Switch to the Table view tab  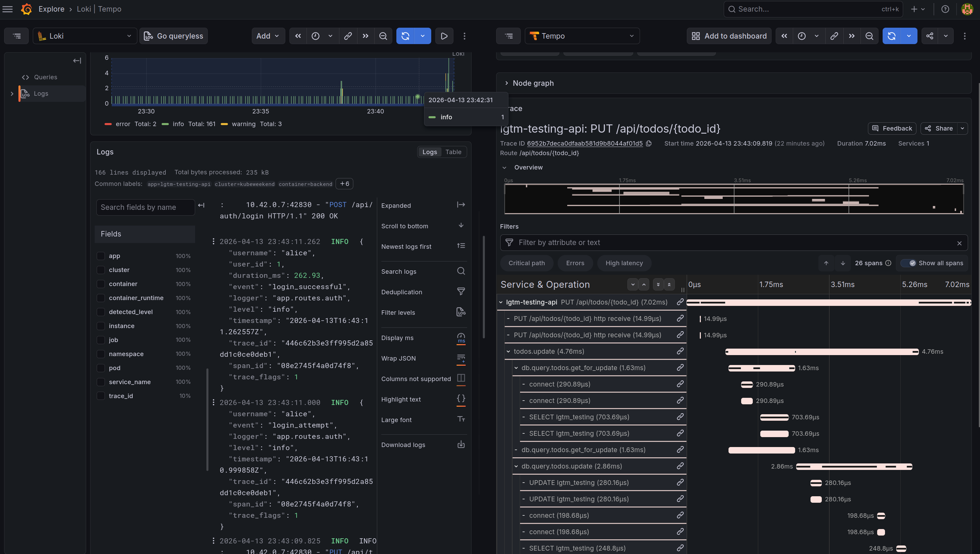[453, 152]
